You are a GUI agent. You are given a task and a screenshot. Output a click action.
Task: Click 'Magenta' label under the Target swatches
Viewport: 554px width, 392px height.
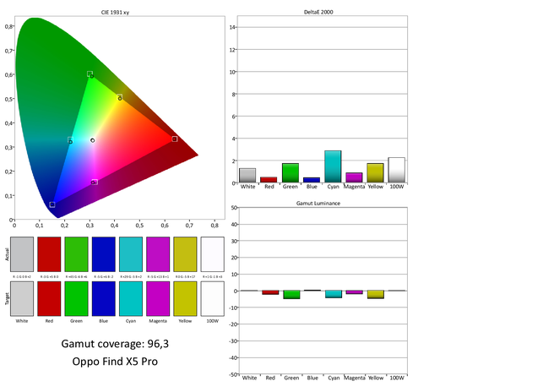[x=158, y=321]
